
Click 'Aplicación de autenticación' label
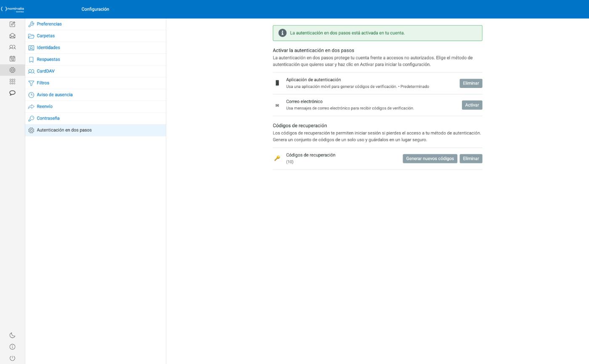[313, 80]
